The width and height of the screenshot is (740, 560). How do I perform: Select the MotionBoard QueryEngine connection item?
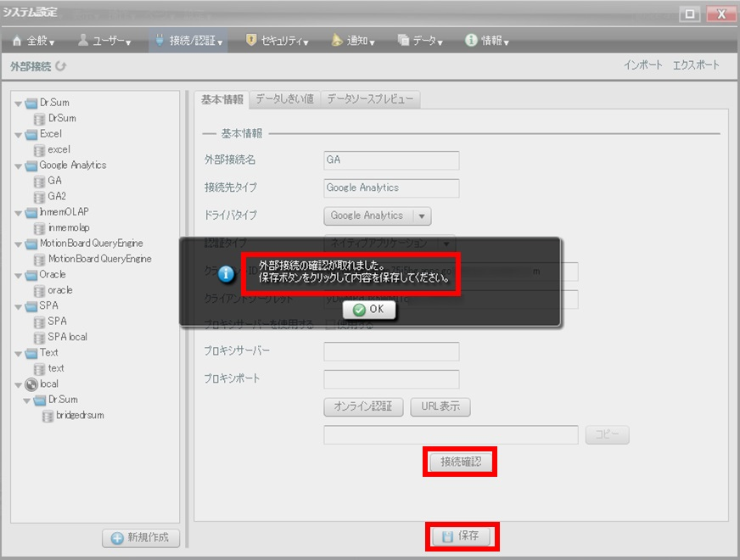click(100, 259)
